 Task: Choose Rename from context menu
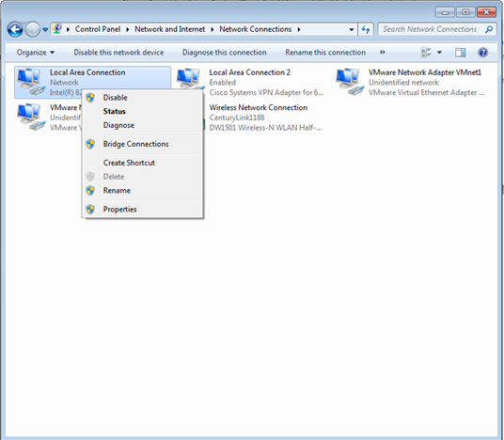pyautogui.click(x=143, y=190)
